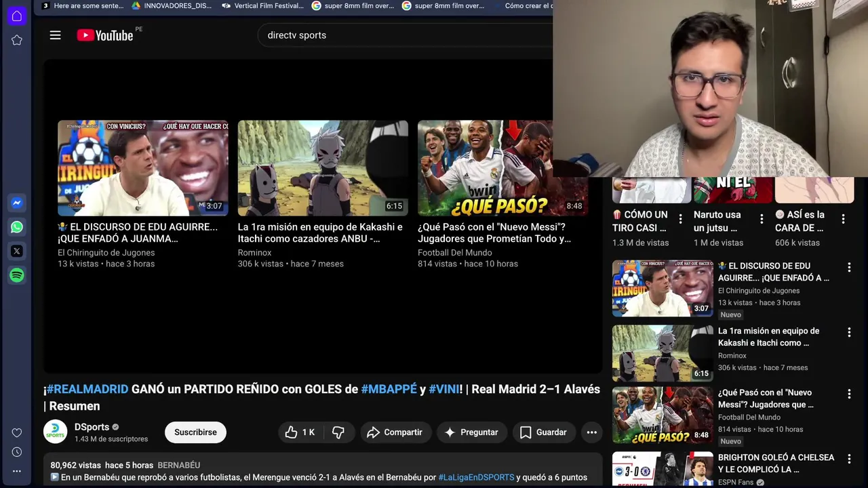Switch to second 'super 8mm film over' tab
The image size is (868, 488).
click(442, 6)
